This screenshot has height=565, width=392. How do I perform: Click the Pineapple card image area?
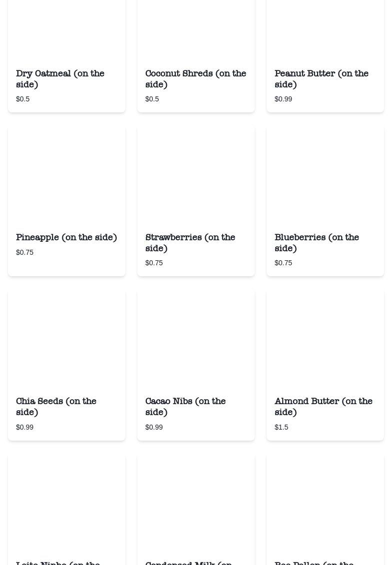pos(66,175)
